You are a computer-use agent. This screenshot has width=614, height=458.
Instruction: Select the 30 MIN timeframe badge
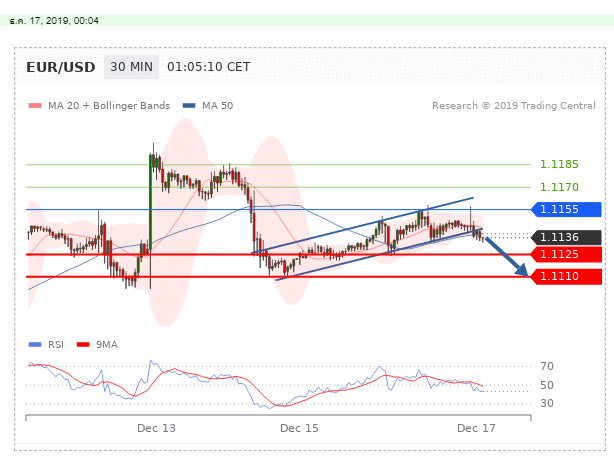(x=132, y=67)
